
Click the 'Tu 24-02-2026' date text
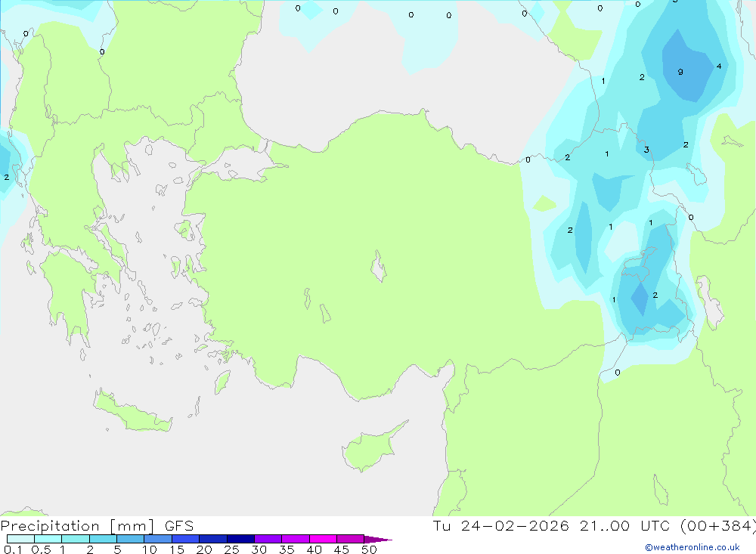point(501,526)
